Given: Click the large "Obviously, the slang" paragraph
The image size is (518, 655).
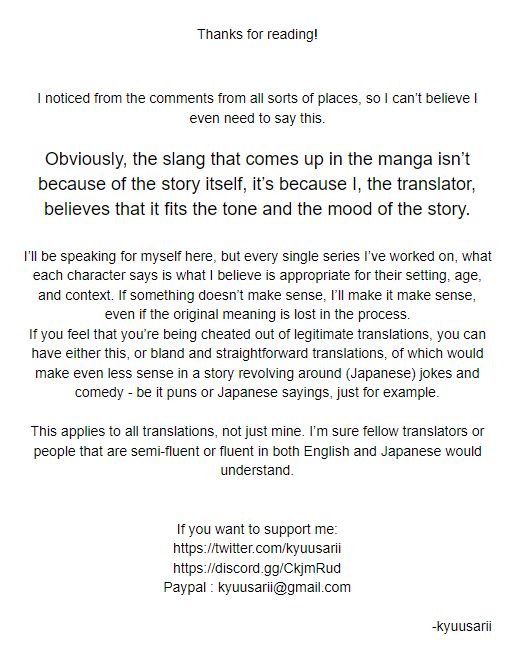Looking at the screenshot, I should (x=257, y=184).
